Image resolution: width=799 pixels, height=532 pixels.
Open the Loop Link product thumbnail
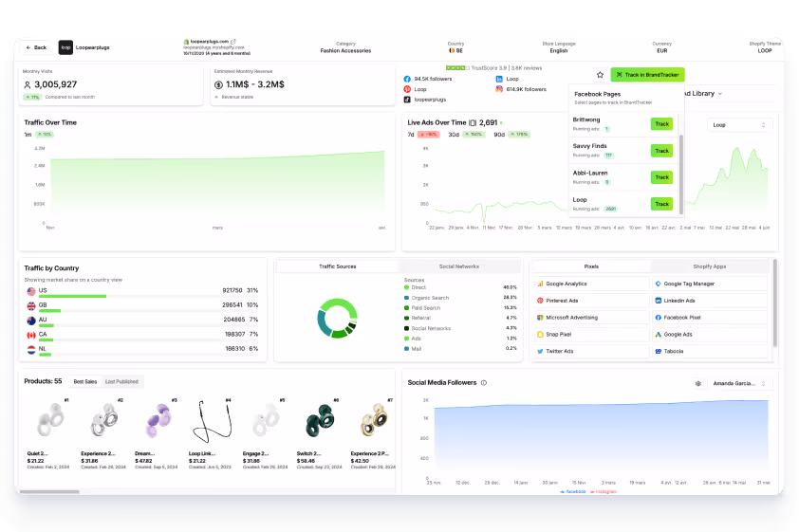[x=212, y=421]
